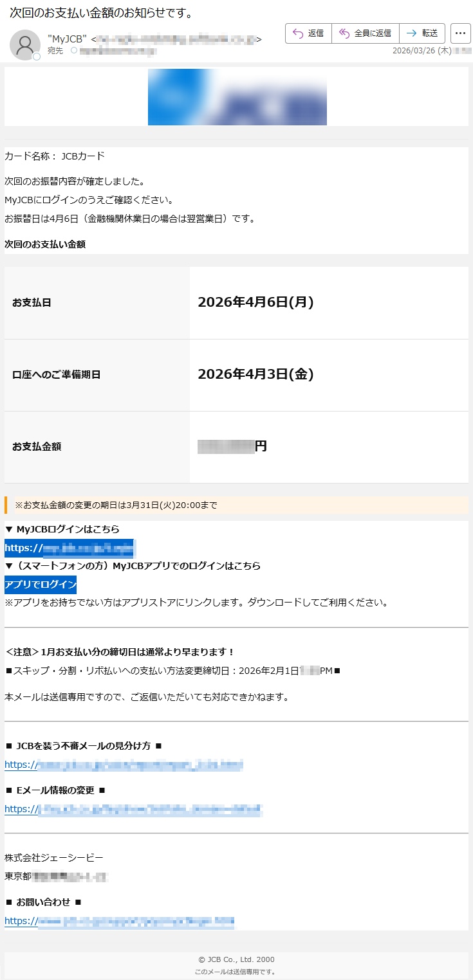Viewport: 473px width, 980px height.
Task: Click the presence status dot on avatar
Action: click(x=37, y=57)
